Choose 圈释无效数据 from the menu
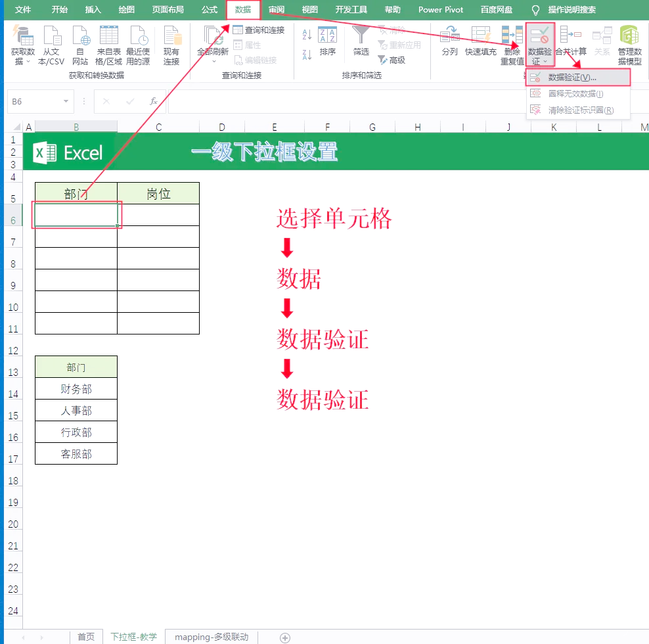The height and width of the screenshot is (644, 649). click(578, 93)
